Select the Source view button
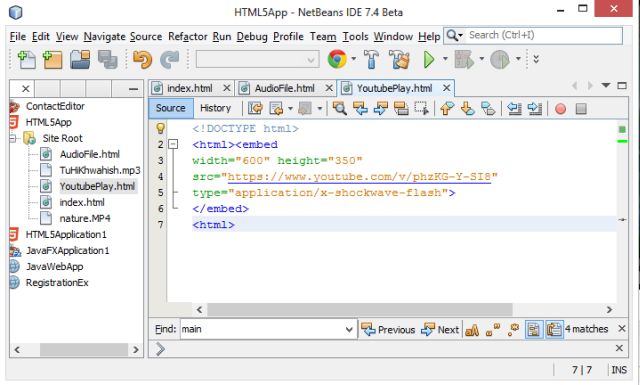Screen dimensions: 640x385 pos(171,108)
